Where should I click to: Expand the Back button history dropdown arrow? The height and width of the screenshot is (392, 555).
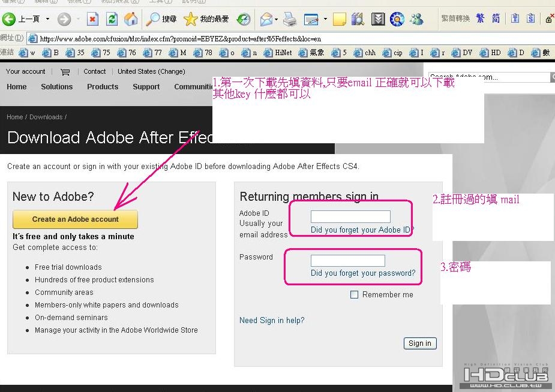click(x=47, y=19)
